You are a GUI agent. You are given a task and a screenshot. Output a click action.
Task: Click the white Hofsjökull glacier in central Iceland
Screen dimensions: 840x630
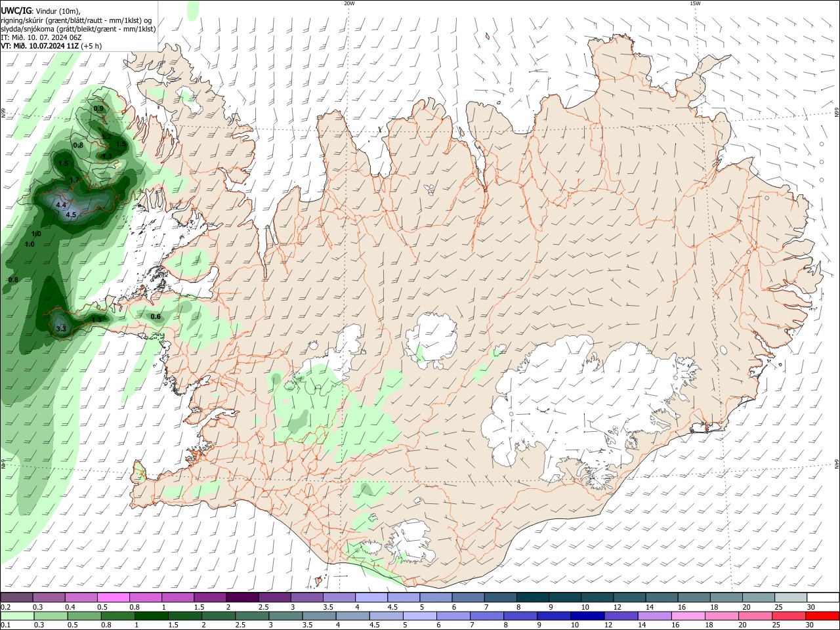pos(431,340)
